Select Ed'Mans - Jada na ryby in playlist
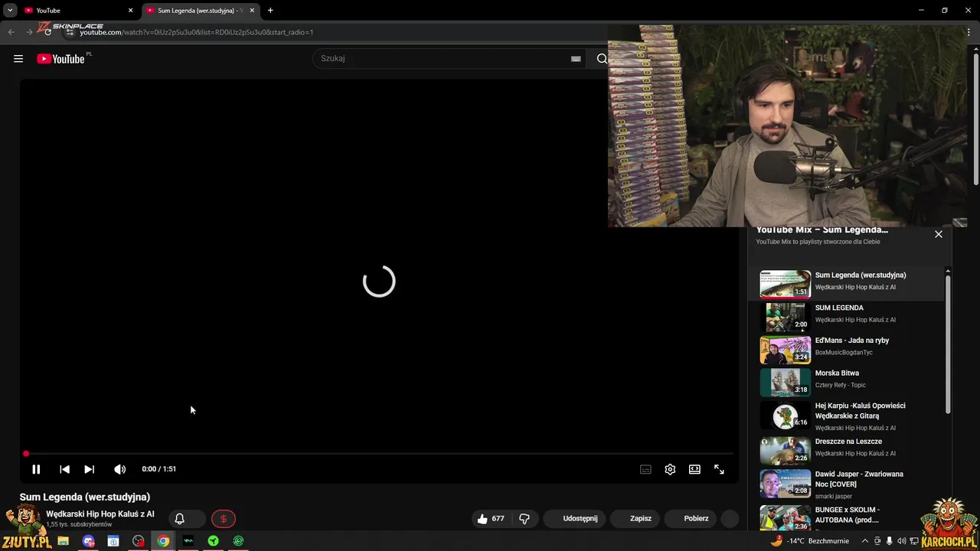This screenshot has width=980, height=551. pyautogui.click(x=848, y=349)
